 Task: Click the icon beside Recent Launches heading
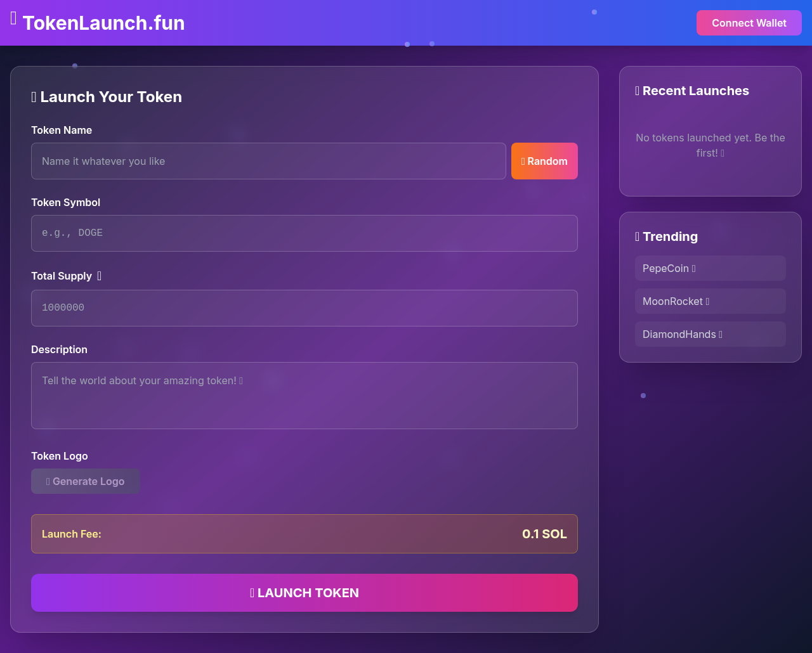pos(637,90)
